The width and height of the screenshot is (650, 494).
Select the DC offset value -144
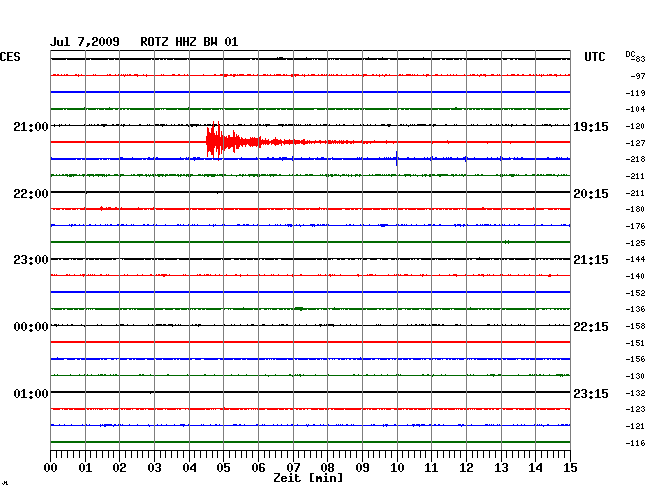[635, 259]
